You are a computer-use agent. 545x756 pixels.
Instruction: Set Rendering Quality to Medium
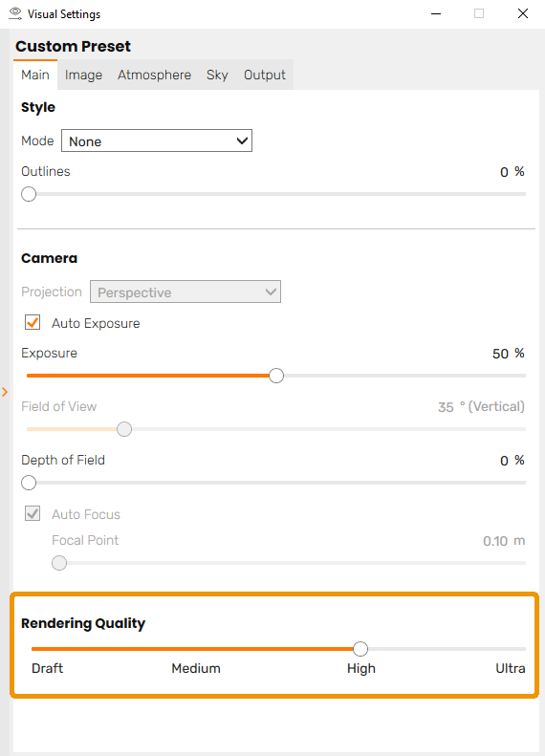[x=196, y=668]
